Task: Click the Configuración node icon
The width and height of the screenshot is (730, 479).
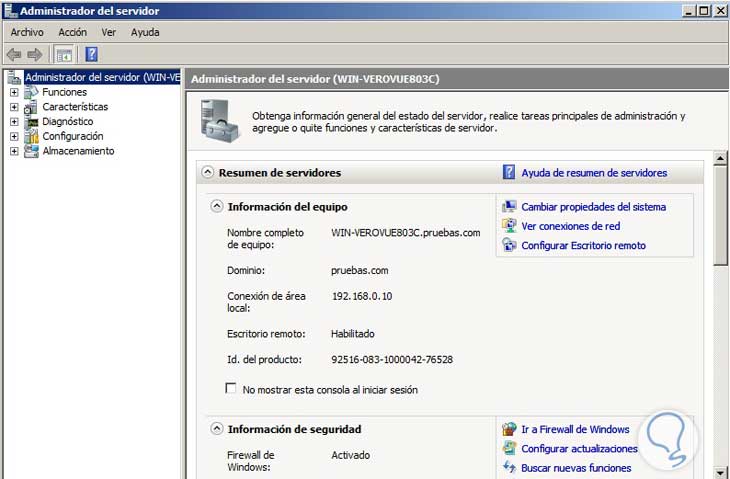Action: click(x=31, y=136)
